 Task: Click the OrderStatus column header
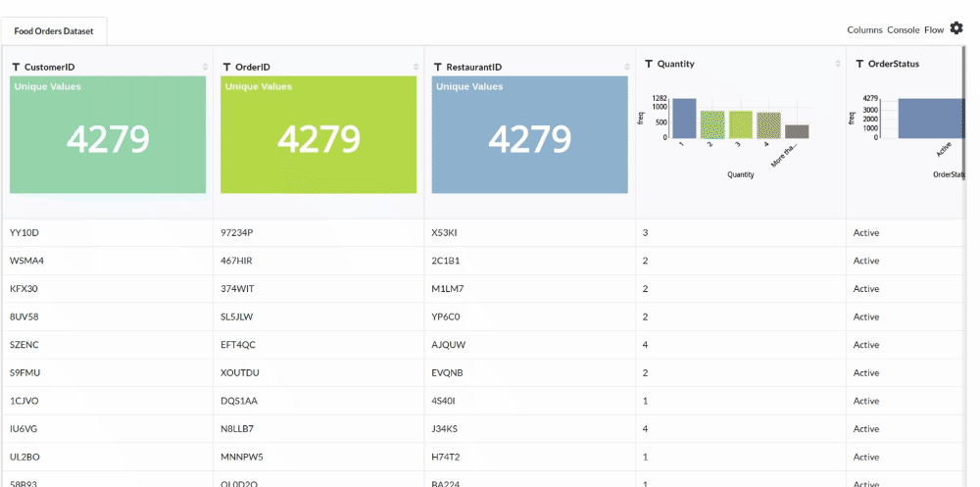(x=894, y=64)
